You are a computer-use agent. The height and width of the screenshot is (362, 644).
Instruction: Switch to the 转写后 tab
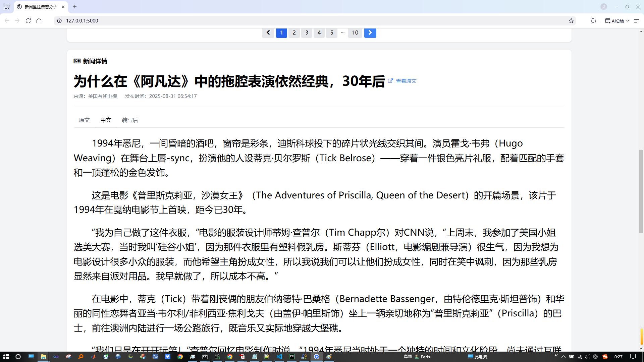(130, 120)
